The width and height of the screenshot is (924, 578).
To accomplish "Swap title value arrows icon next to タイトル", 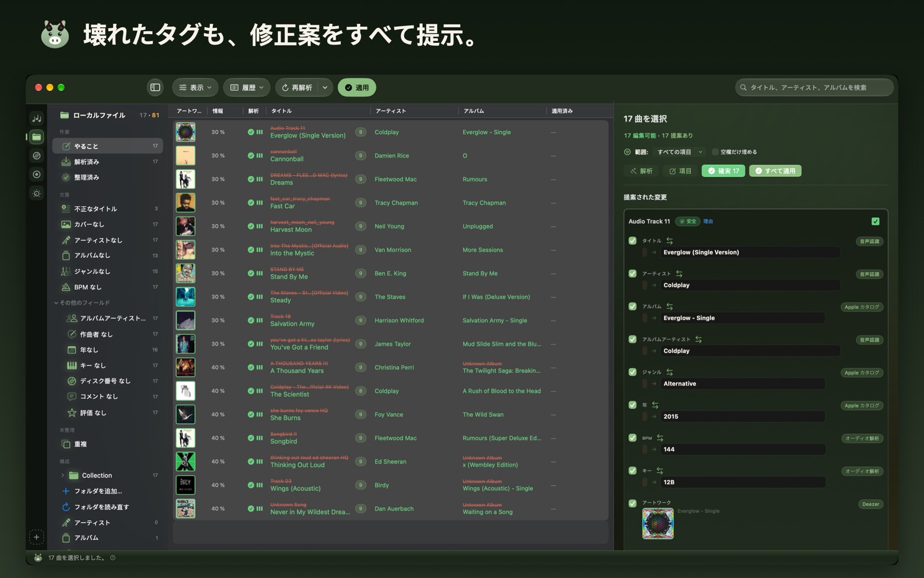I will (670, 240).
